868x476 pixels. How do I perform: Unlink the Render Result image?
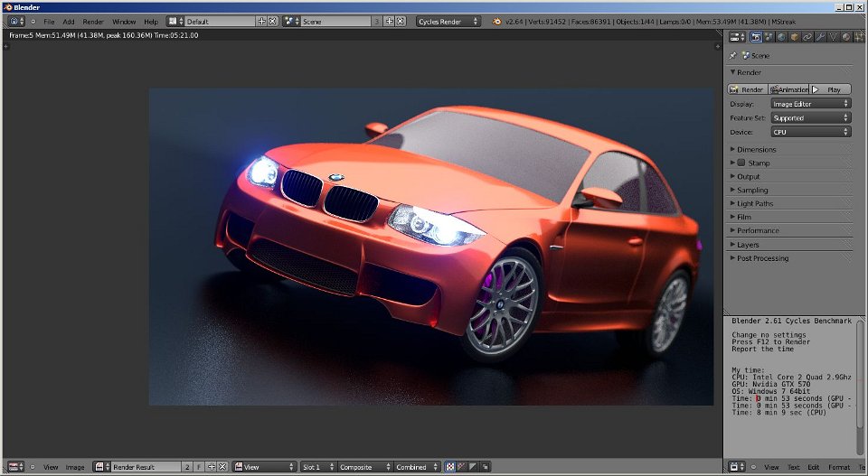(222, 467)
